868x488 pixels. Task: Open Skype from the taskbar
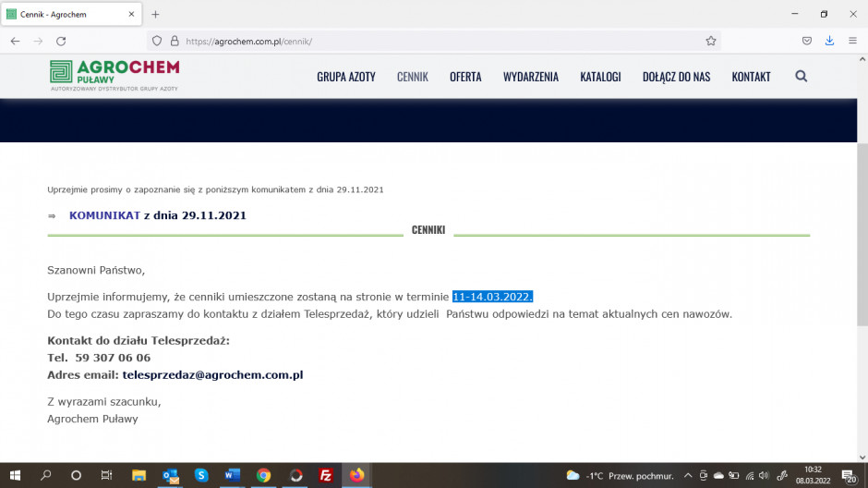[x=201, y=475]
